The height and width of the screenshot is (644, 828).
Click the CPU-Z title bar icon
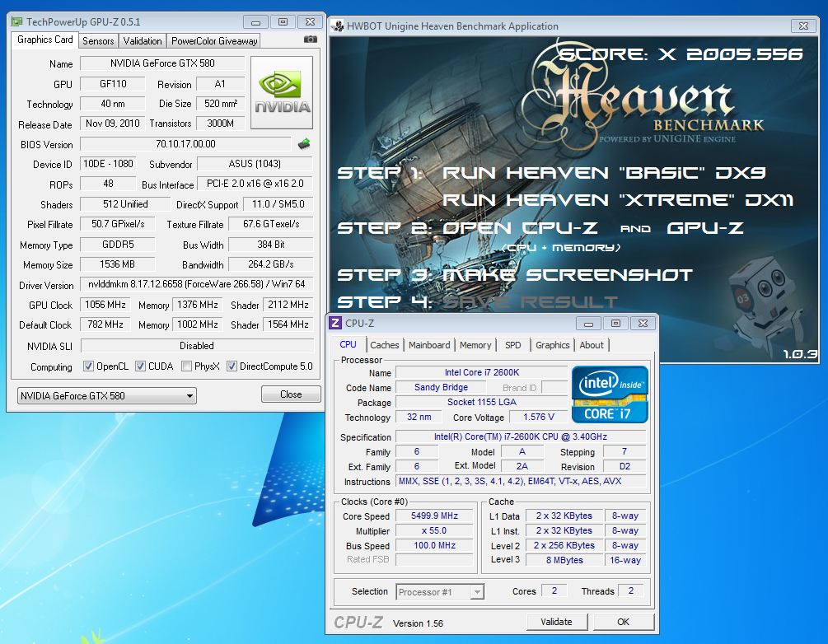[x=336, y=323]
